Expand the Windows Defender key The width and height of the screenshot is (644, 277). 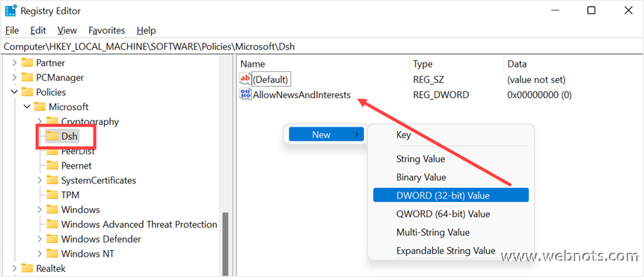[x=40, y=239]
